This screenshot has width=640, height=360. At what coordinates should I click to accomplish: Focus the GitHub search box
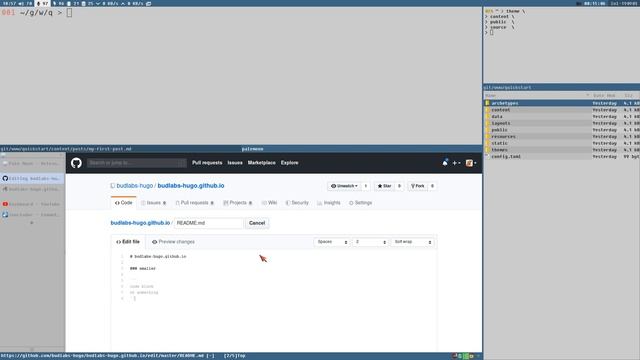click(137, 163)
